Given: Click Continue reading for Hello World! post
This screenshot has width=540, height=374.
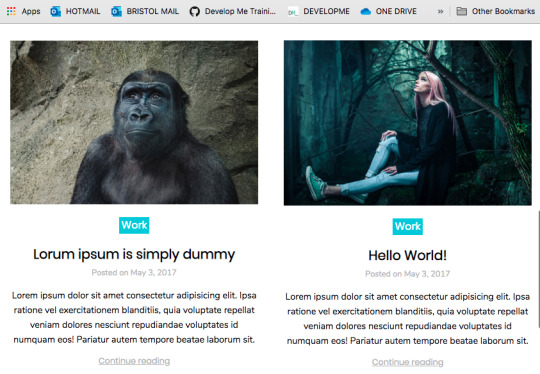Looking at the screenshot, I should [x=407, y=362].
